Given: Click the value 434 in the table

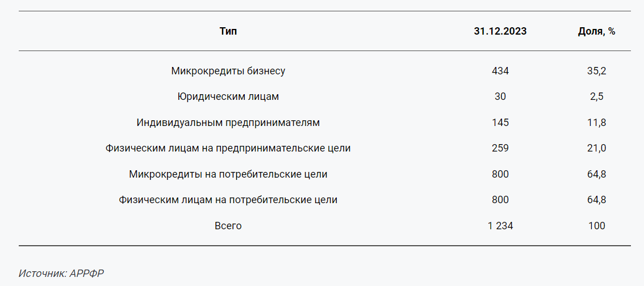Looking at the screenshot, I should 500,71.
